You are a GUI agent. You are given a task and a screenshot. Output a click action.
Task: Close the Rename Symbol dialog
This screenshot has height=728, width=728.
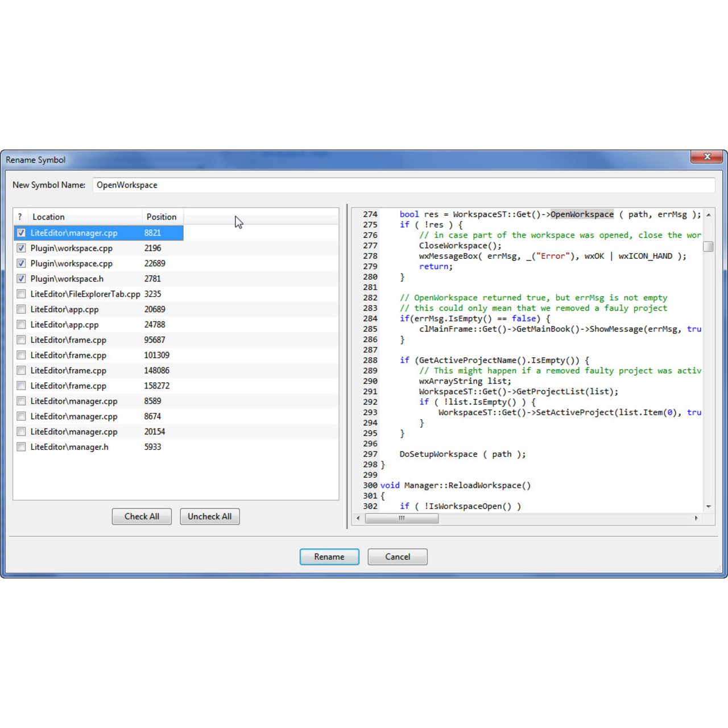click(706, 156)
